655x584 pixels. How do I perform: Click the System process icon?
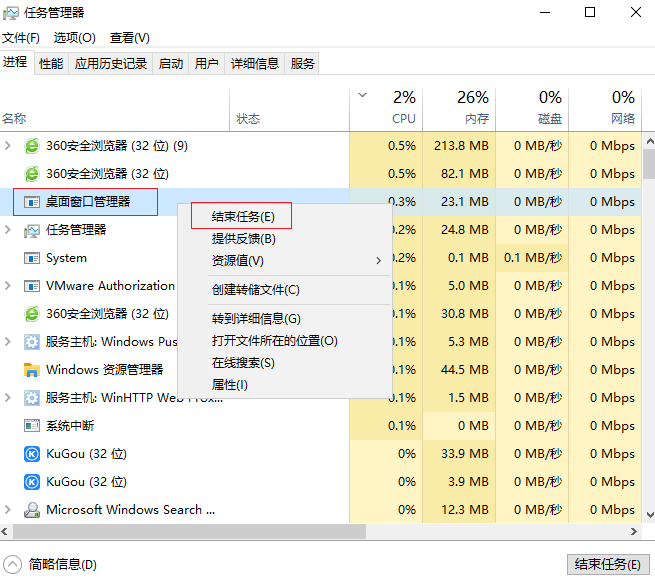tap(32, 258)
